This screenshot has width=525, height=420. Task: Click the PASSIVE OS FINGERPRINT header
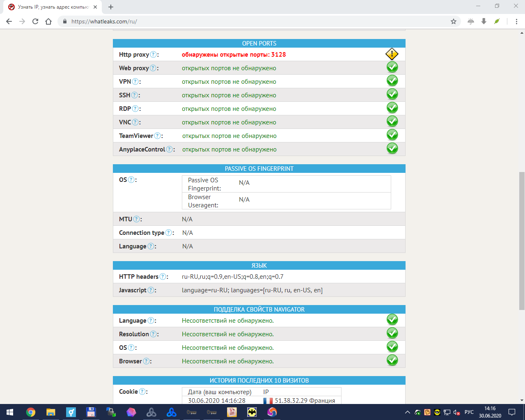point(259,169)
